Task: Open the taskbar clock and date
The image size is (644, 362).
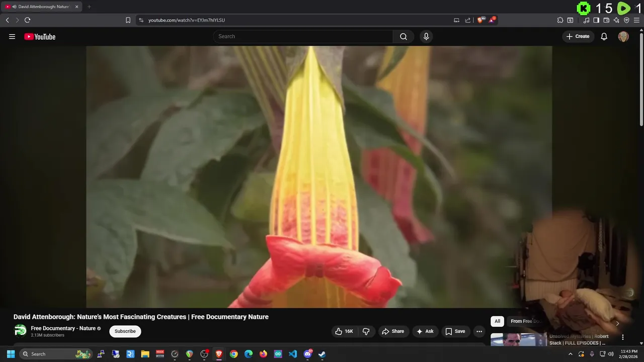Action: pyautogui.click(x=629, y=354)
